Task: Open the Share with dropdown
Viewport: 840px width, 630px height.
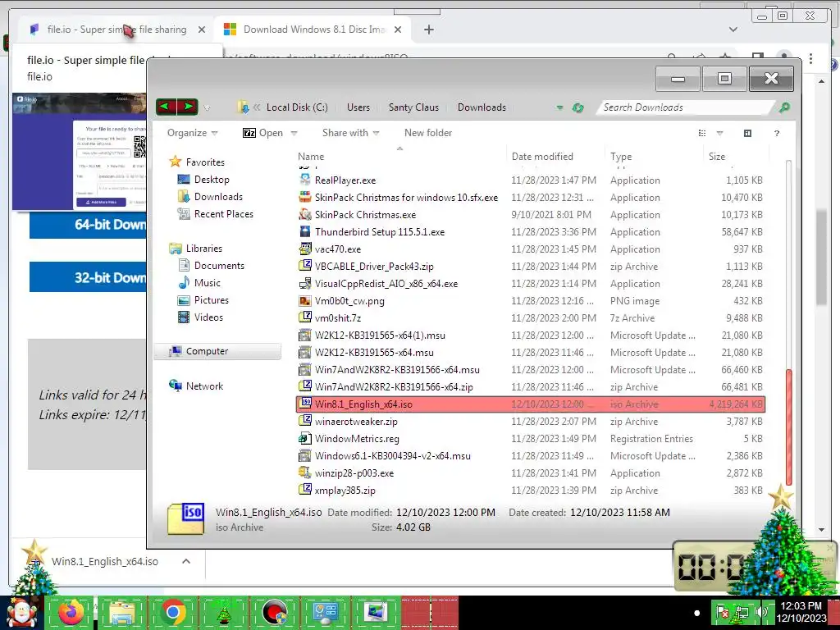Action: click(x=351, y=133)
